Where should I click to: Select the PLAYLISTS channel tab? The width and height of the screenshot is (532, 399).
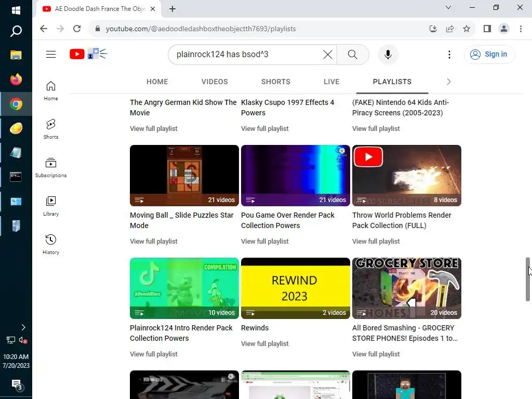pyautogui.click(x=392, y=82)
